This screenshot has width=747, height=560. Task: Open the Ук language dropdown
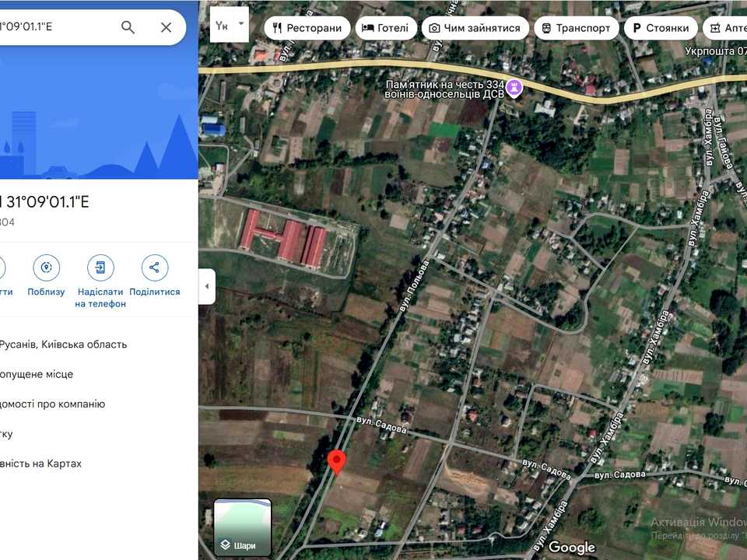[x=229, y=25]
